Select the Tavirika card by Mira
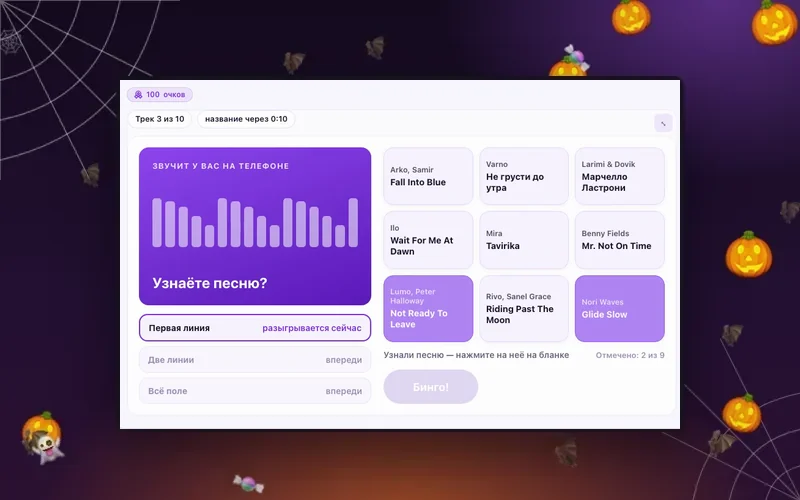The image size is (800, 500). click(524, 240)
